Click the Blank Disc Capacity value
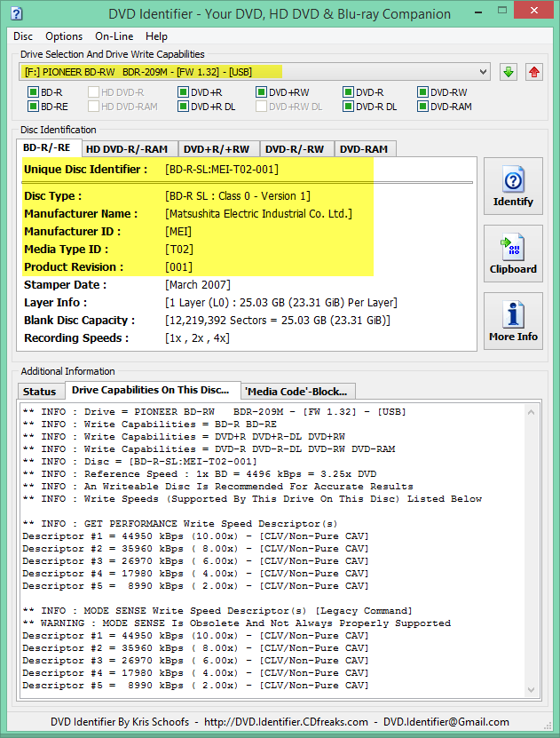The height and width of the screenshot is (738, 560). click(x=278, y=321)
